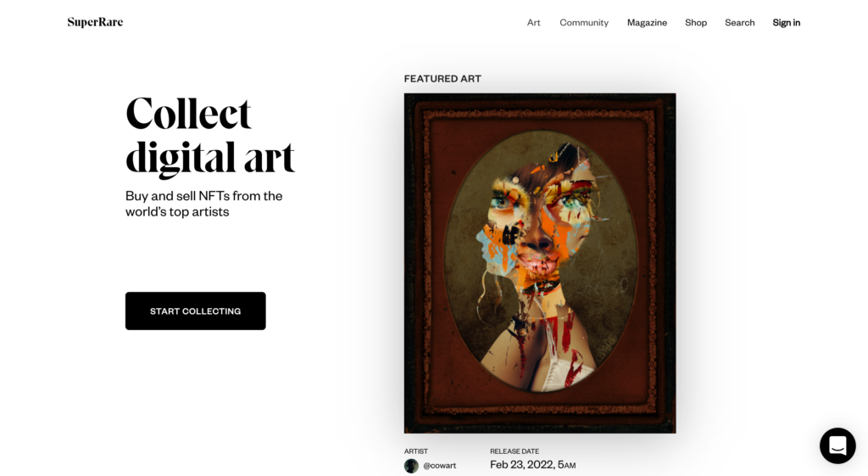Click the artwork's ornate dark frame border
Image resolution: width=868 pixels, height=476 pixels.
pyautogui.click(x=415, y=263)
